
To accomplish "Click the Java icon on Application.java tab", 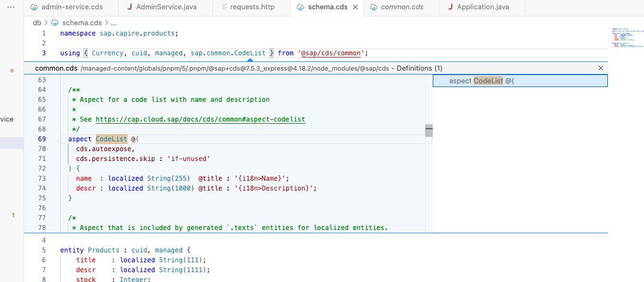I will tap(450, 8).
